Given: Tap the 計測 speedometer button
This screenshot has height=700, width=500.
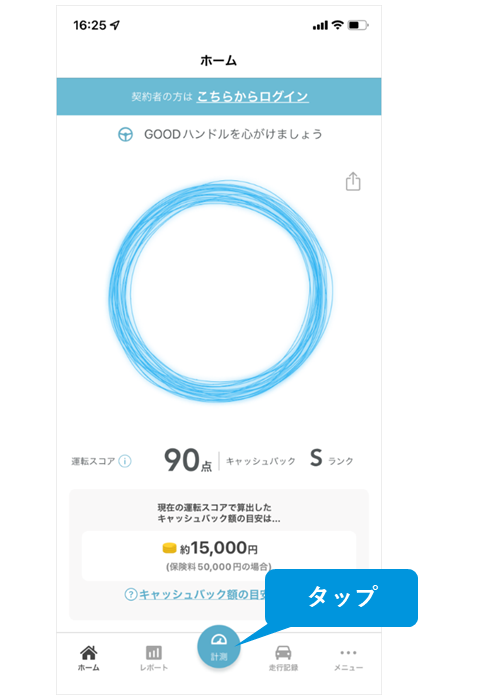Looking at the screenshot, I should point(219,646).
